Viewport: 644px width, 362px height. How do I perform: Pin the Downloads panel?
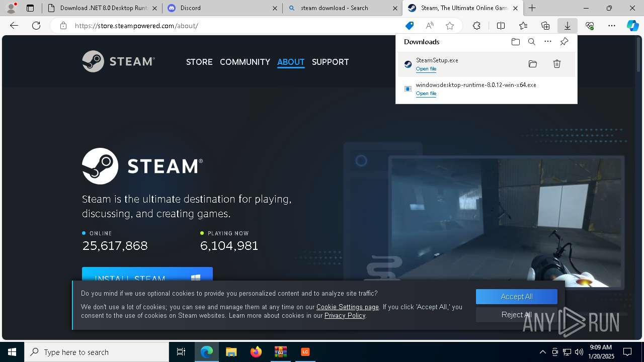pyautogui.click(x=564, y=42)
